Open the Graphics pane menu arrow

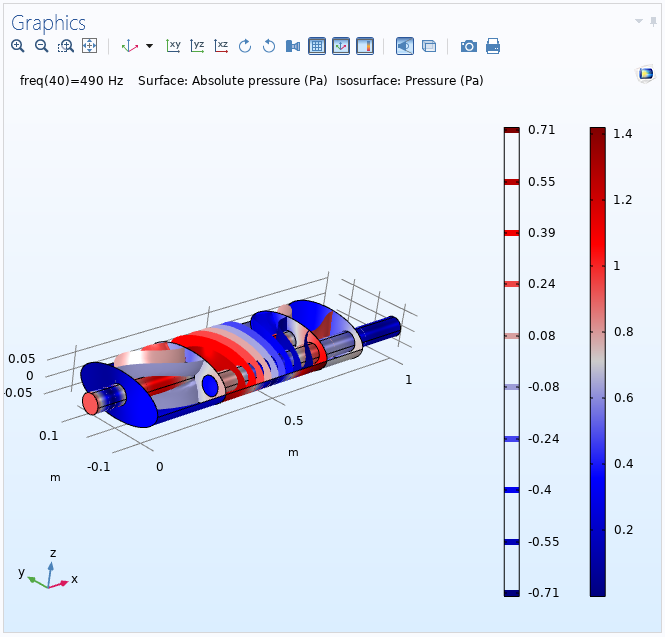[x=639, y=21]
